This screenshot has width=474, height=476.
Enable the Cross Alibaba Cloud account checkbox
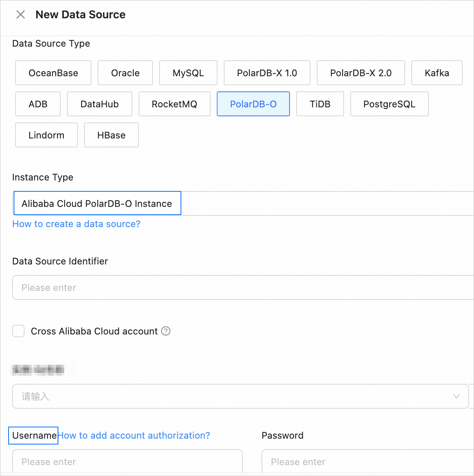18,331
